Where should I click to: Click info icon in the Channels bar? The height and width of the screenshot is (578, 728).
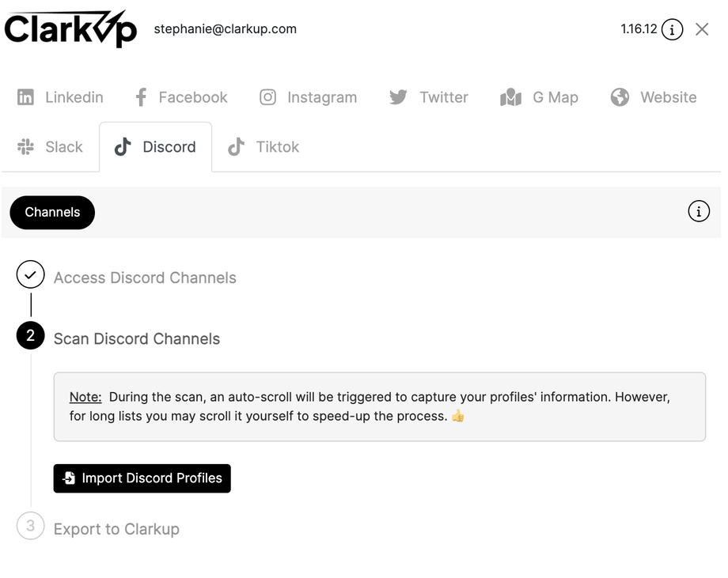tap(699, 212)
